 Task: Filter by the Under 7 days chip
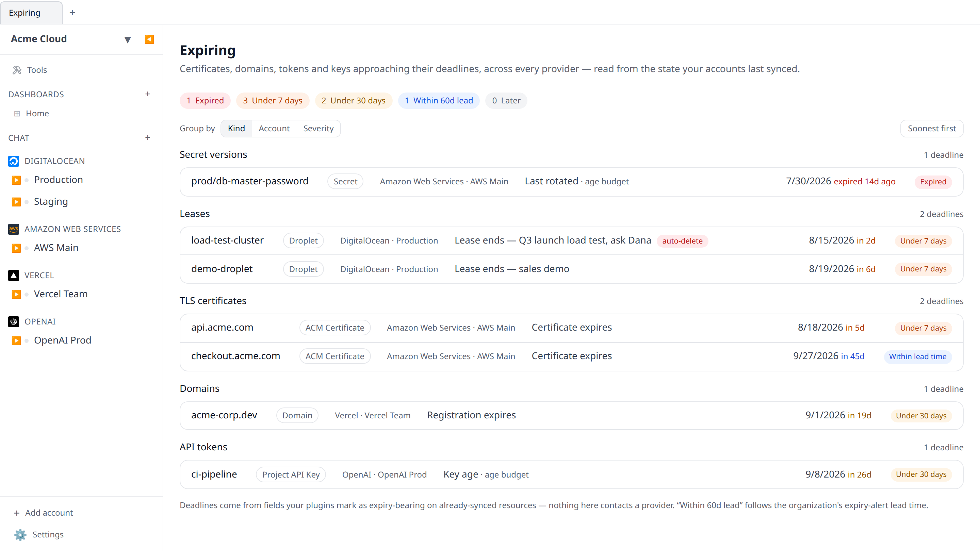273,100
